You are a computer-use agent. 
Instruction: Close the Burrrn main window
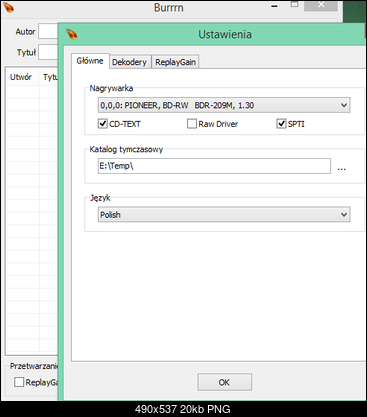pyautogui.click(x=321, y=5)
